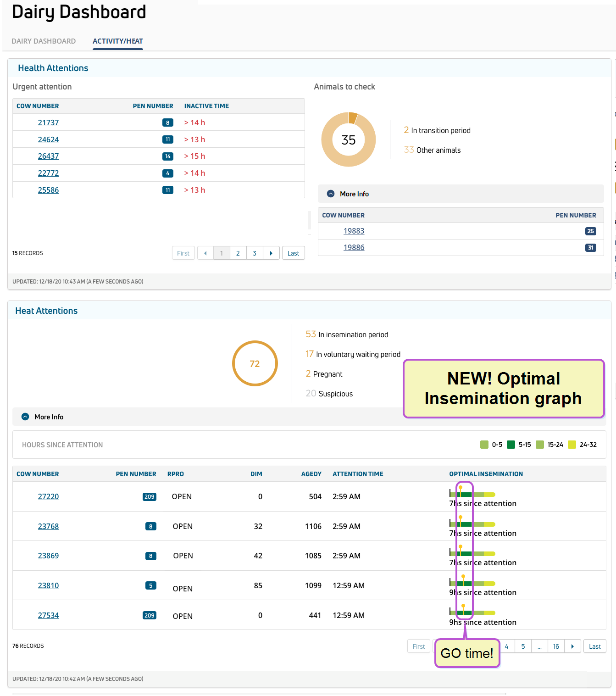The width and height of the screenshot is (616, 696).
Task: Click Last page button in Urgent attention
Action: click(294, 253)
